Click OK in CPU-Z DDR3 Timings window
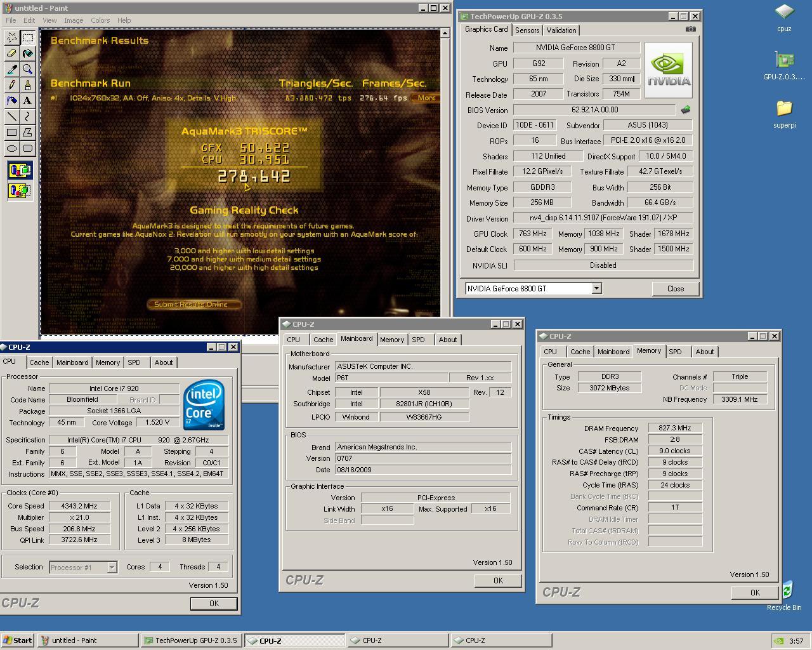 (755, 593)
